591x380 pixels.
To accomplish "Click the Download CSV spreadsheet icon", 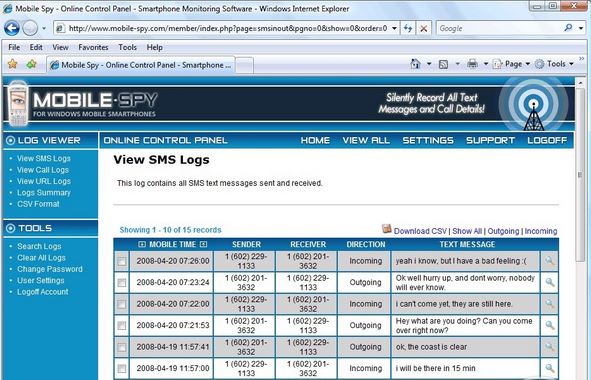I will point(386,228).
